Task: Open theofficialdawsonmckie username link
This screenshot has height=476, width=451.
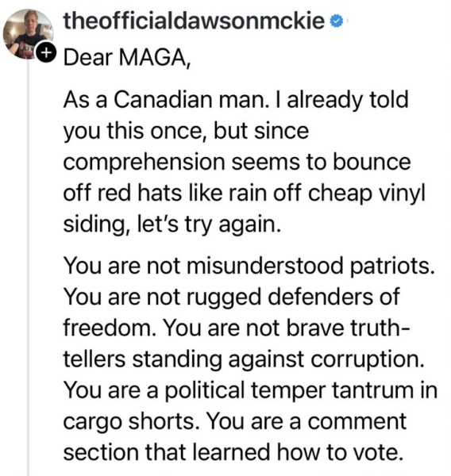Action: [x=194, y=21]
